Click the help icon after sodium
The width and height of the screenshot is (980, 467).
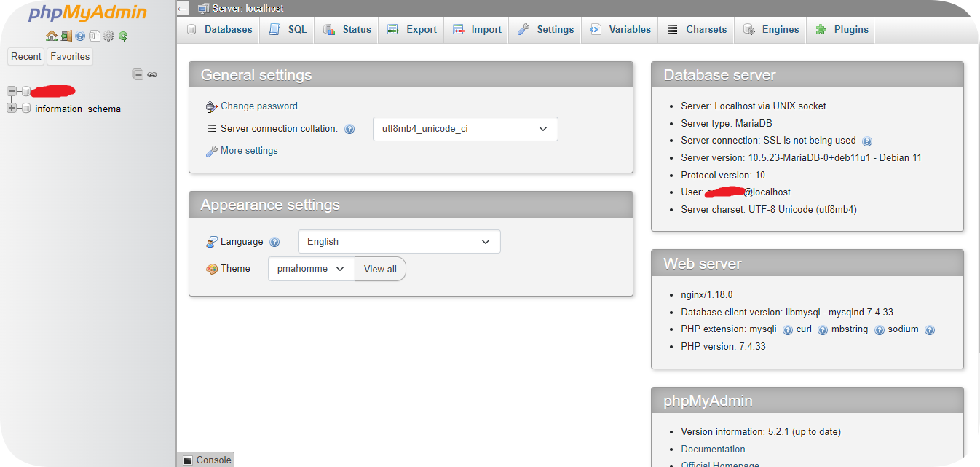tap(930, 330)
